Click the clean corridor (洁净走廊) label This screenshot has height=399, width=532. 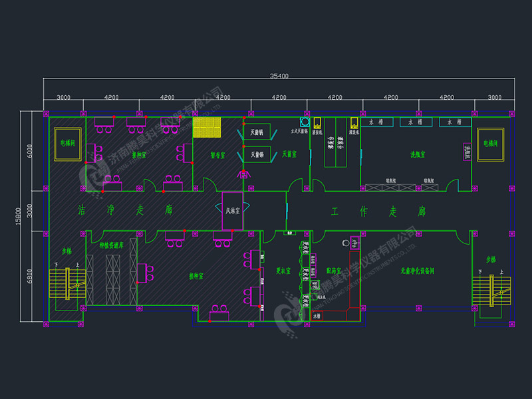click(126, 210)
